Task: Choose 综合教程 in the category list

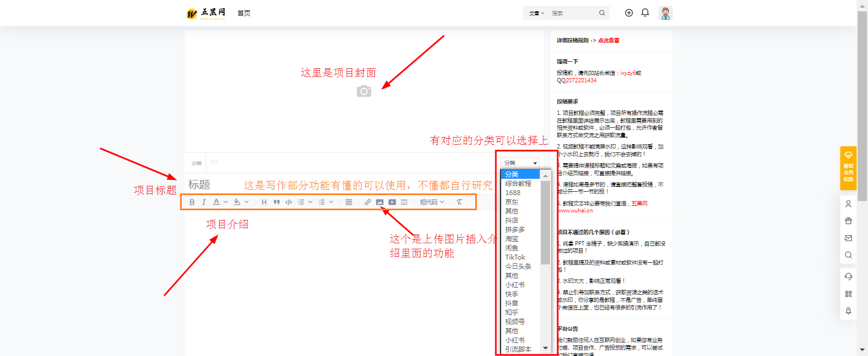Action: pos(519,184)
